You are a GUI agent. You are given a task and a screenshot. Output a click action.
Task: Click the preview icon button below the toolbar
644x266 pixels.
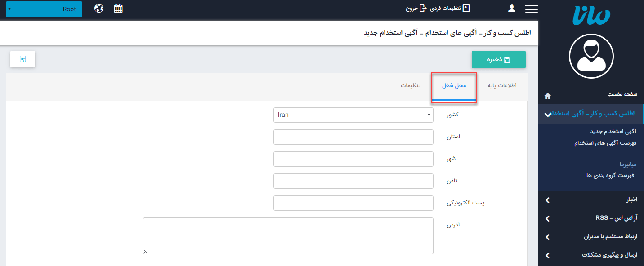pyautogui.click(x=22, y=59)
